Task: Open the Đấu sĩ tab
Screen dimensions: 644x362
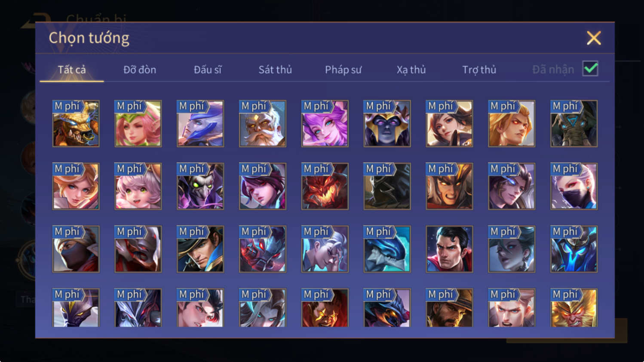Action: (208, 70)
